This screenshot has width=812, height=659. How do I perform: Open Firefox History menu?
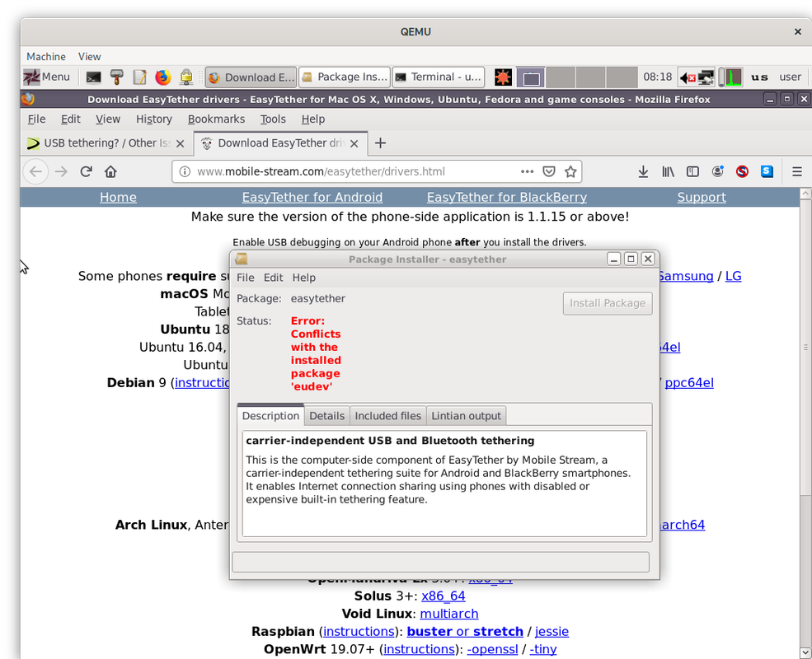point(154,119)
